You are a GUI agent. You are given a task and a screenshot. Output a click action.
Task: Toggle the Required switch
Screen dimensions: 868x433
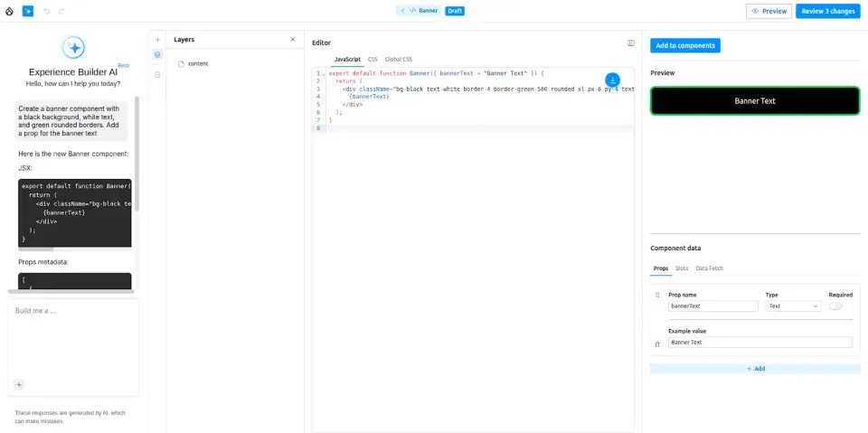(835, 306)
